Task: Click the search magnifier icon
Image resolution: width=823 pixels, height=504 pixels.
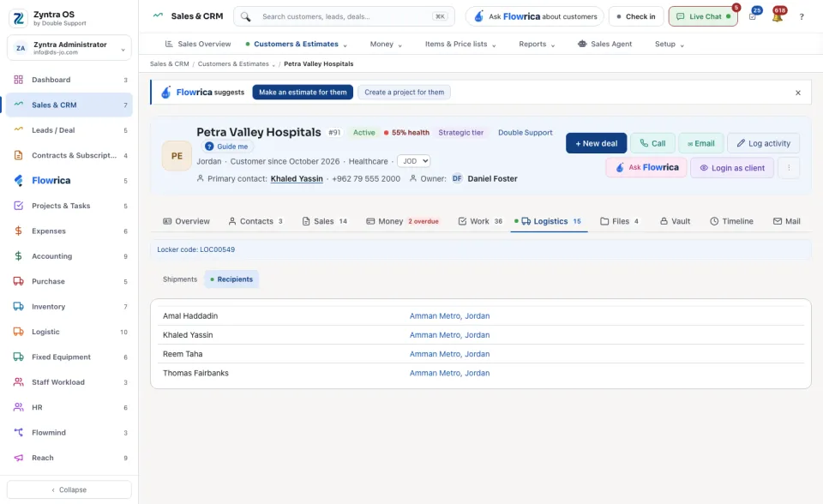Action: click(x=246, y=17)
